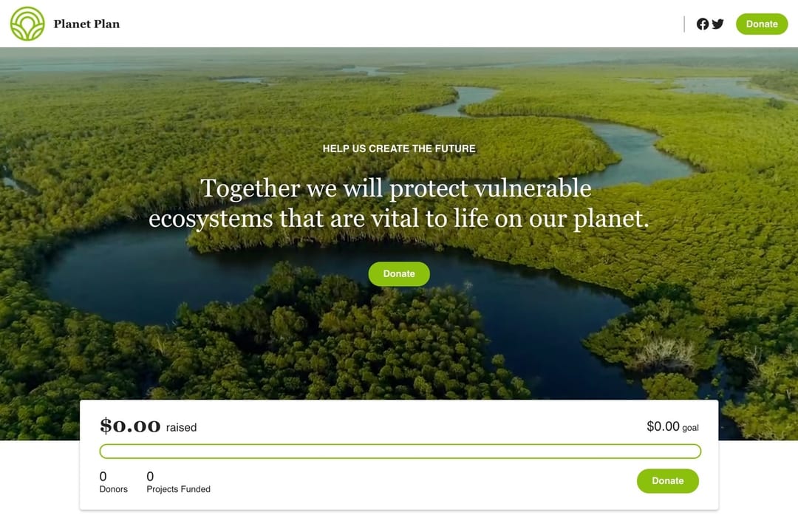Image resolution: width=798 pixels, height=532 pixels.
Task: Click the Planet Plan green circular logo
Action: (27, 24)
